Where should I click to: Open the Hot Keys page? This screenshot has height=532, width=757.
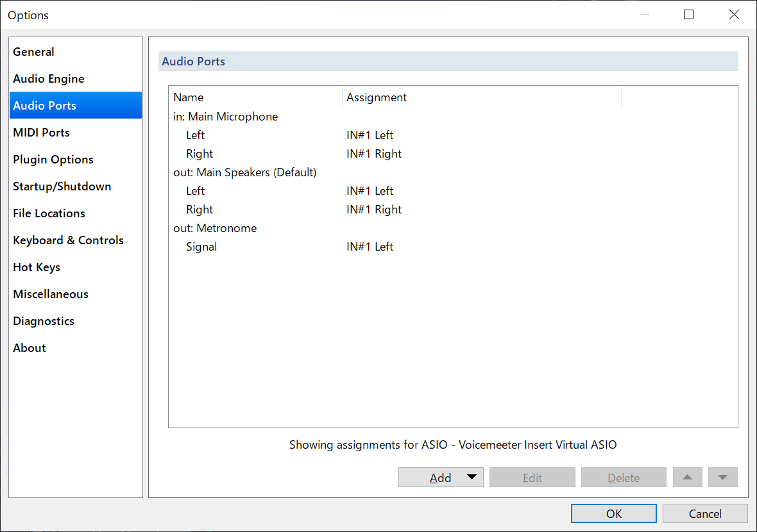pyautogui.click(x=37, y=267)
